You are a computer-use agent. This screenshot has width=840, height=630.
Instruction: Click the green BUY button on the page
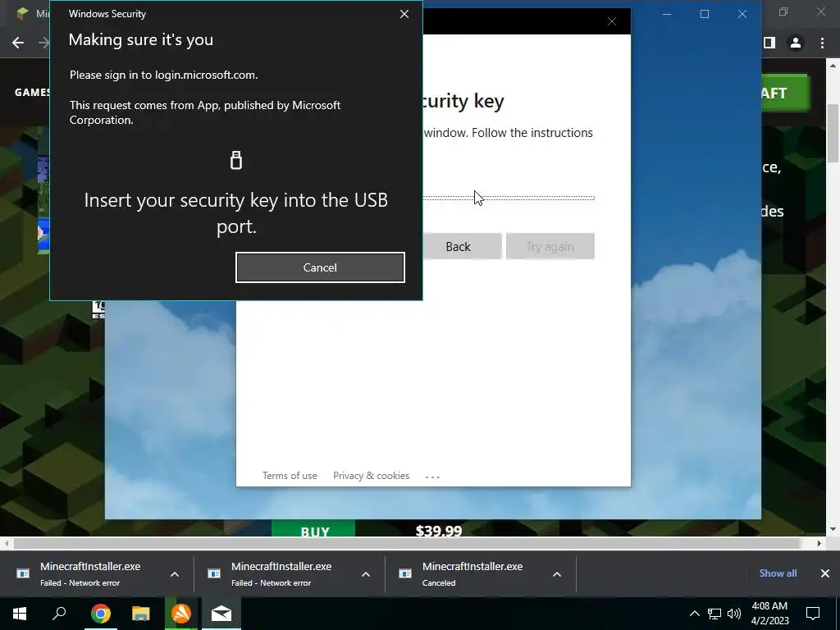tap(313, 528)
